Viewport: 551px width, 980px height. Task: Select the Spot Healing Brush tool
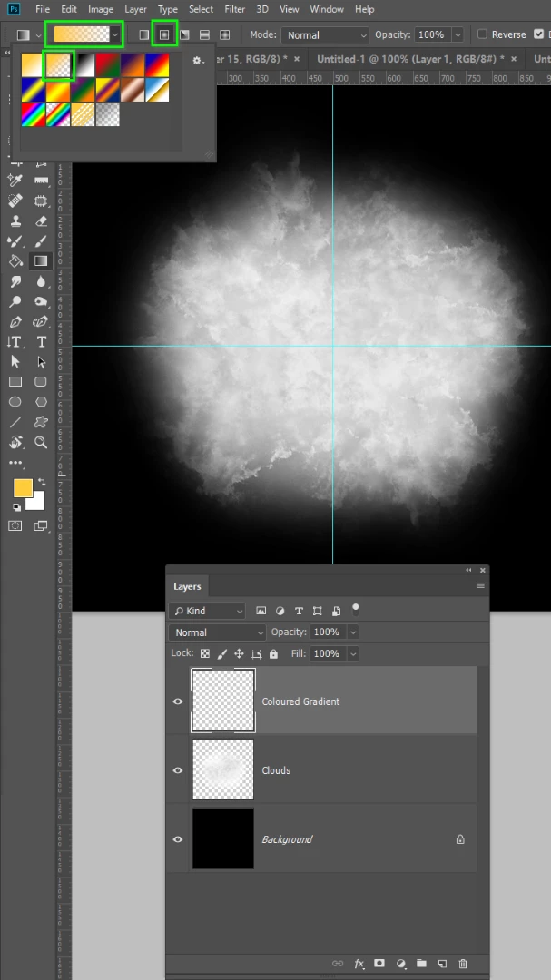coord(15,201)
